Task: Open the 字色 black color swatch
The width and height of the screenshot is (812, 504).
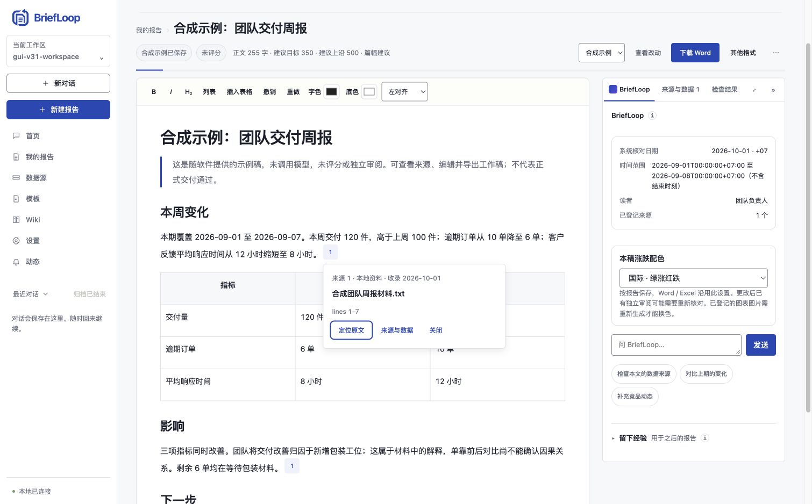Action: [332, 92]
